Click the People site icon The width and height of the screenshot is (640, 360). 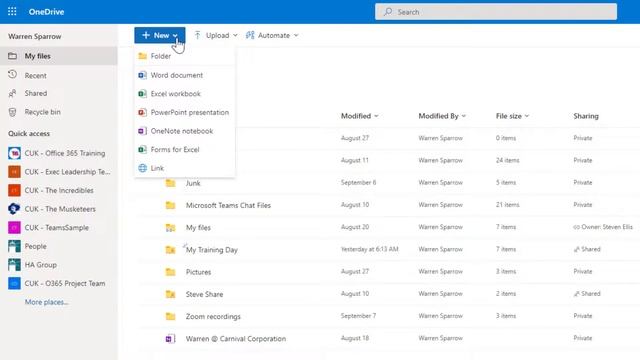click(x=14, y=246)
